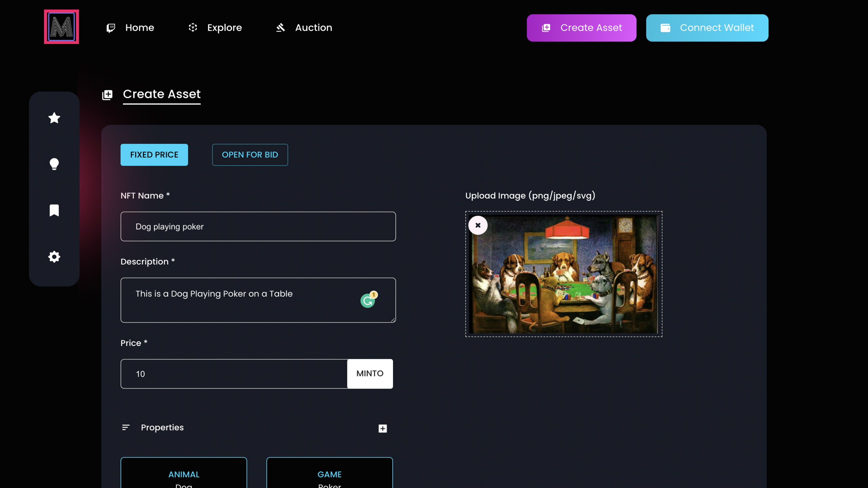Click the lightbulb sidebar icon
Image resolution: width=868 pixels, height=488 pixels.
point(54,164)
